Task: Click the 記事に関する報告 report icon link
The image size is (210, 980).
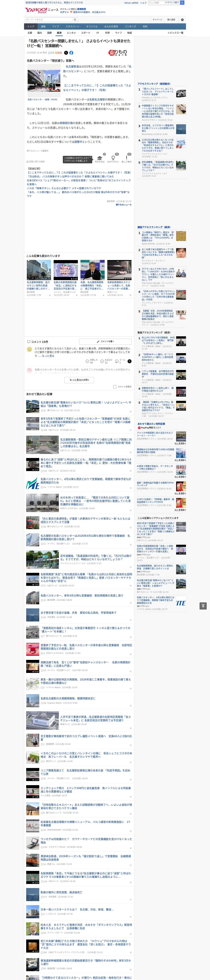Action: click(35, 162)
